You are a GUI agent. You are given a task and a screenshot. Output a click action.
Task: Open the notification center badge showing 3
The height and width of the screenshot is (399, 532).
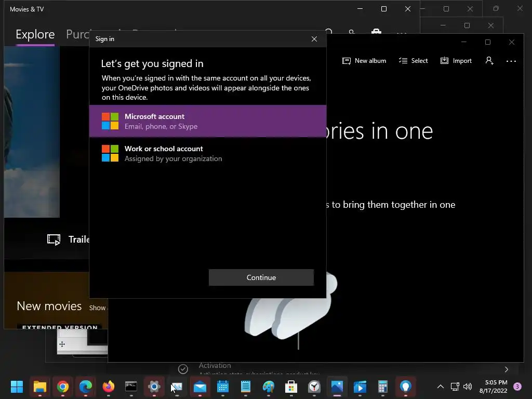[x=517, y=387]
